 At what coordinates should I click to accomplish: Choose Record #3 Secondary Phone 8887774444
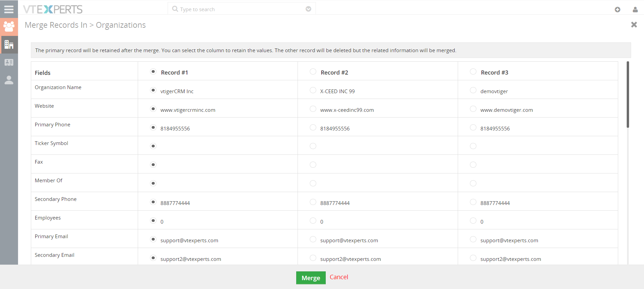[x=473, y=202]
